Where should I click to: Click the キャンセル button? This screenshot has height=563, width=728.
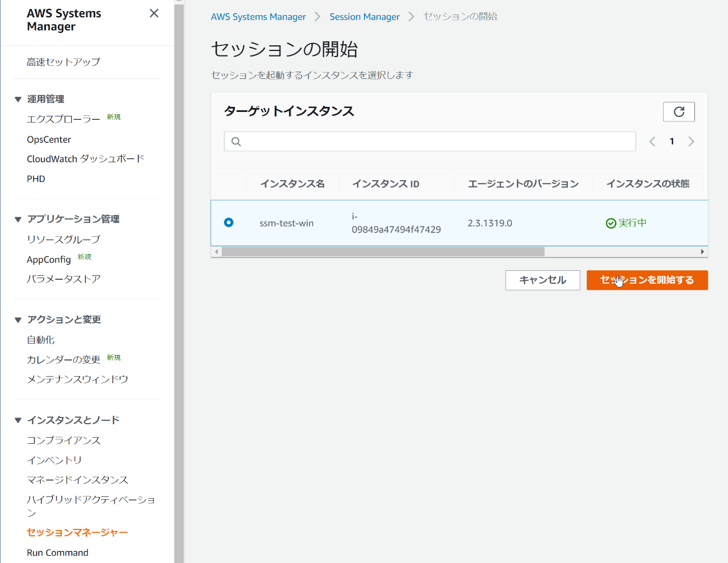point(543,280)
